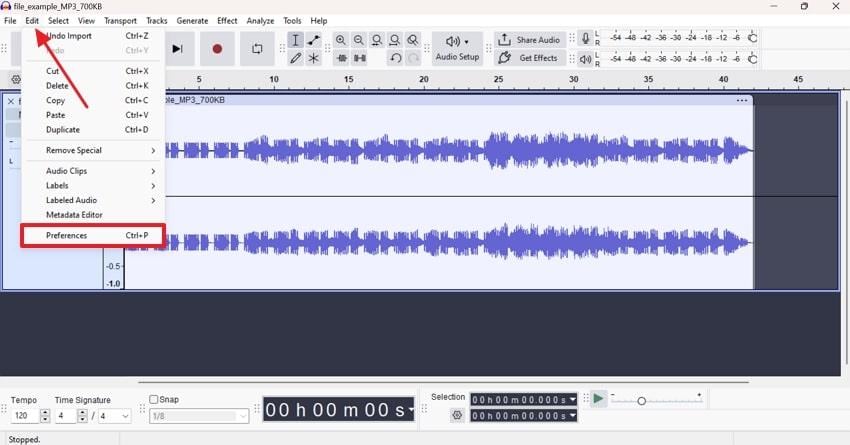Click the Zoom Toggle icon
Viewport: 850px width, 445px height.
[x=413, y=40]
